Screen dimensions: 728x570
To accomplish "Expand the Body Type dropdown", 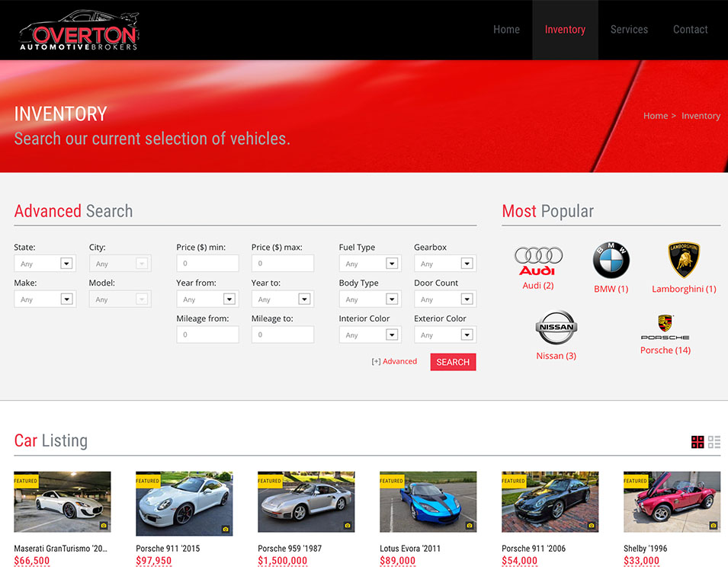I will coord(370,299).
